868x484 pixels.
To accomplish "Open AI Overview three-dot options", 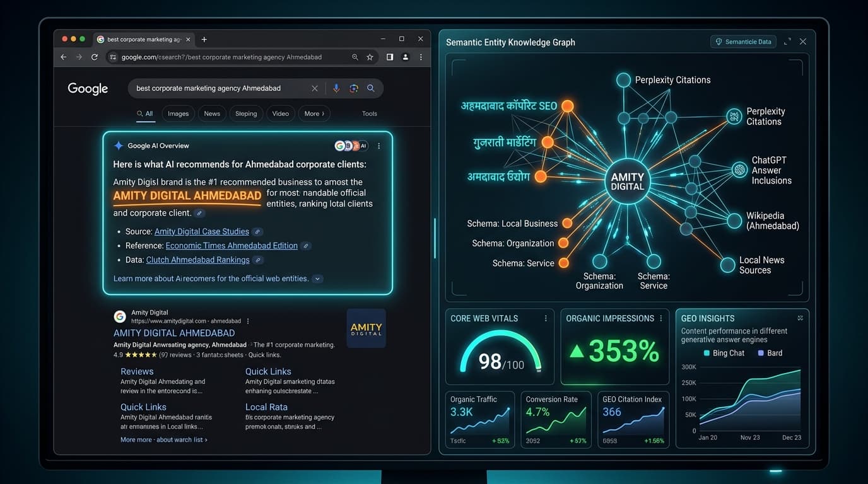I will click(378, 146).
